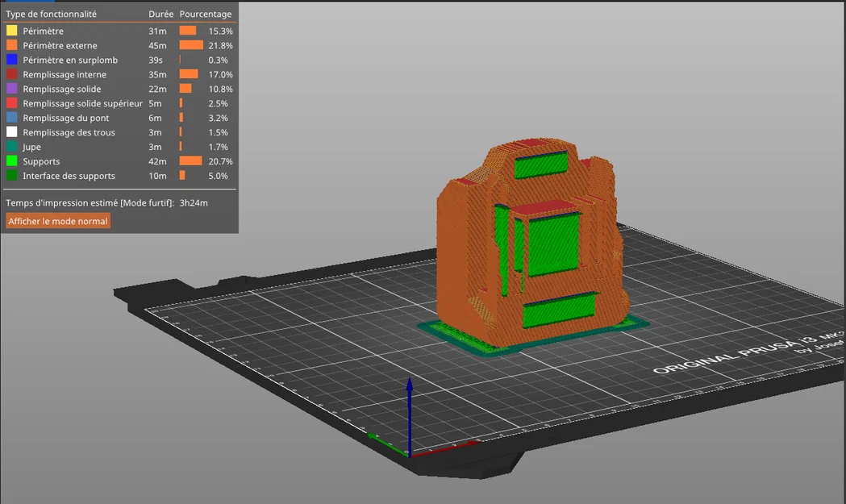
Task: Click the 42m duration of Supports
Action: (x=157, y=161)
